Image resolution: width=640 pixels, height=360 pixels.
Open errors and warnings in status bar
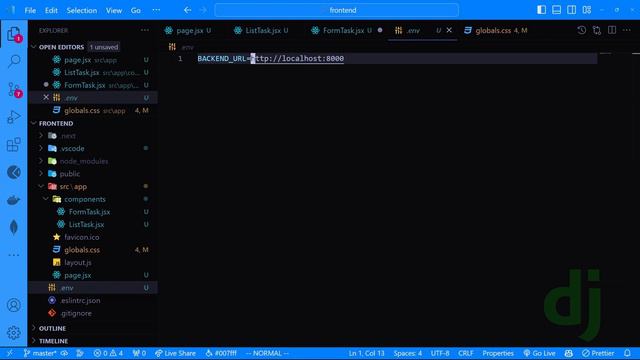[108, 353]
